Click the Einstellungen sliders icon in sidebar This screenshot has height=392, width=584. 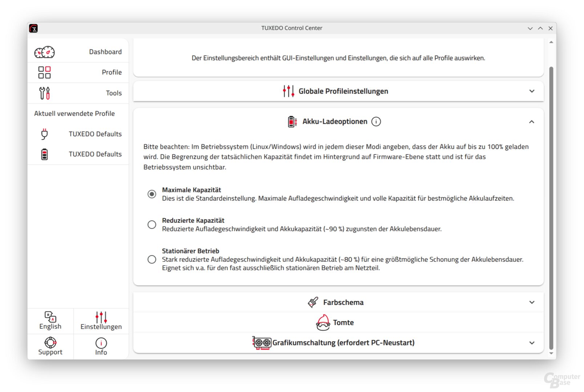click(101, 317)
